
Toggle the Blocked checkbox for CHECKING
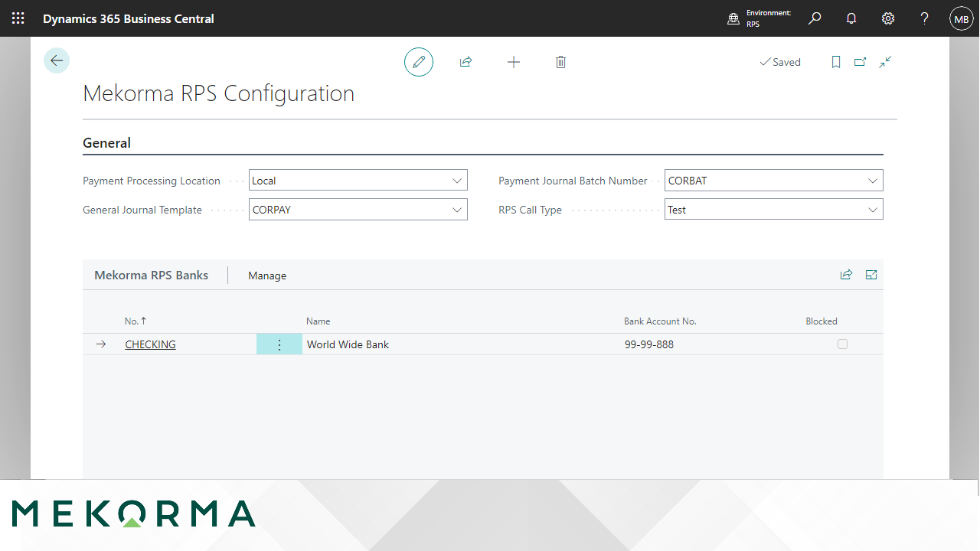pos(842,344)
